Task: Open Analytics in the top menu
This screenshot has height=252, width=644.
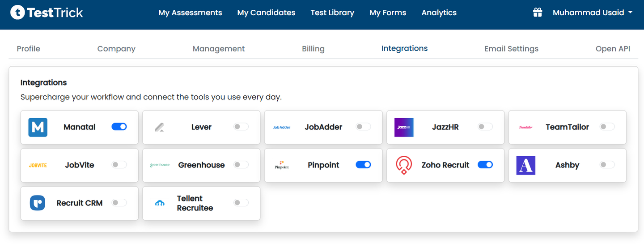Action: pyautogui.click(x=439, y=13)
